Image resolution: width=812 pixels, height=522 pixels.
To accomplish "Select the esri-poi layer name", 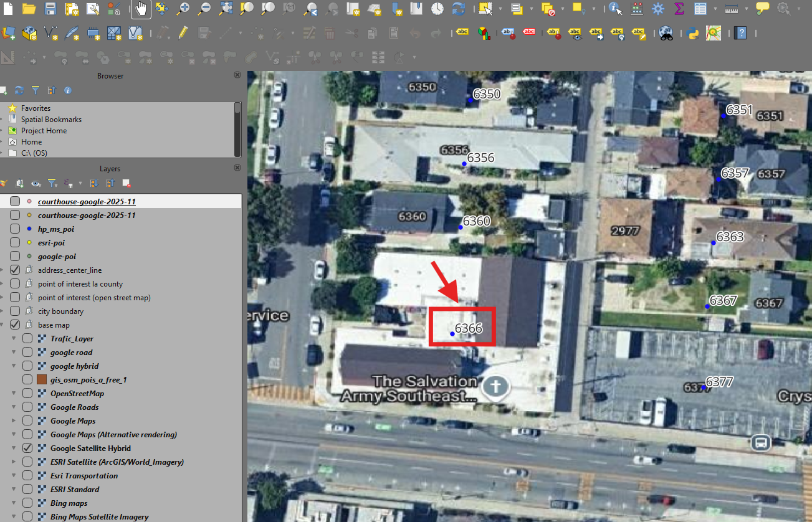I will point(51,243).
